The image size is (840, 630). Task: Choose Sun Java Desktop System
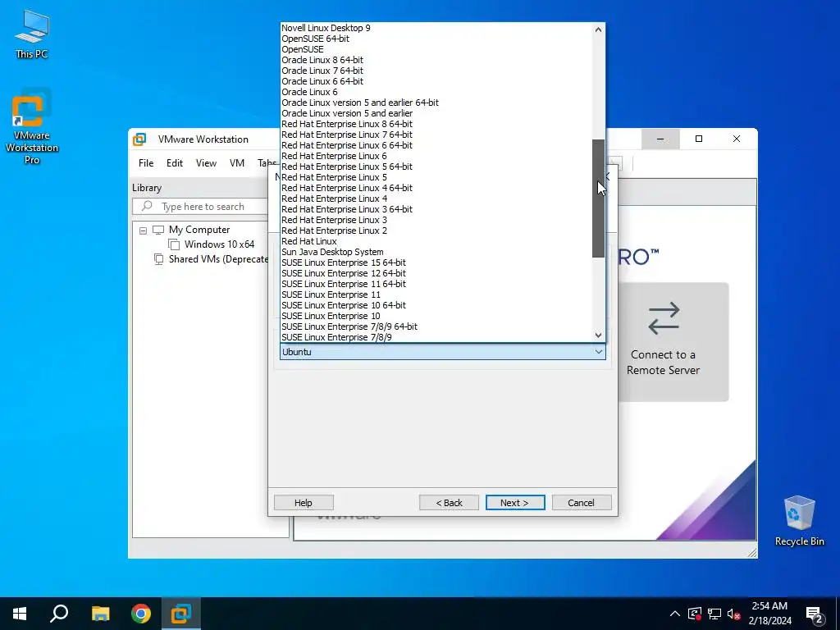coord(333,252)
